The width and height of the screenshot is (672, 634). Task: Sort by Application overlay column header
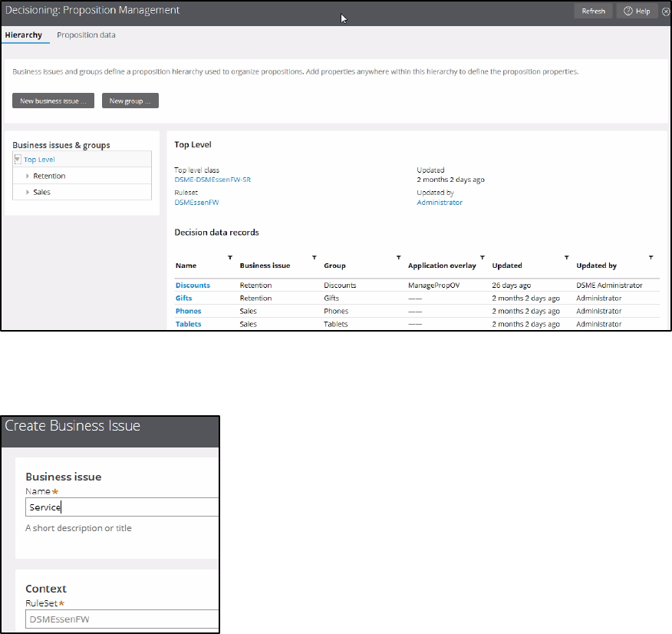tap(442, 266)
